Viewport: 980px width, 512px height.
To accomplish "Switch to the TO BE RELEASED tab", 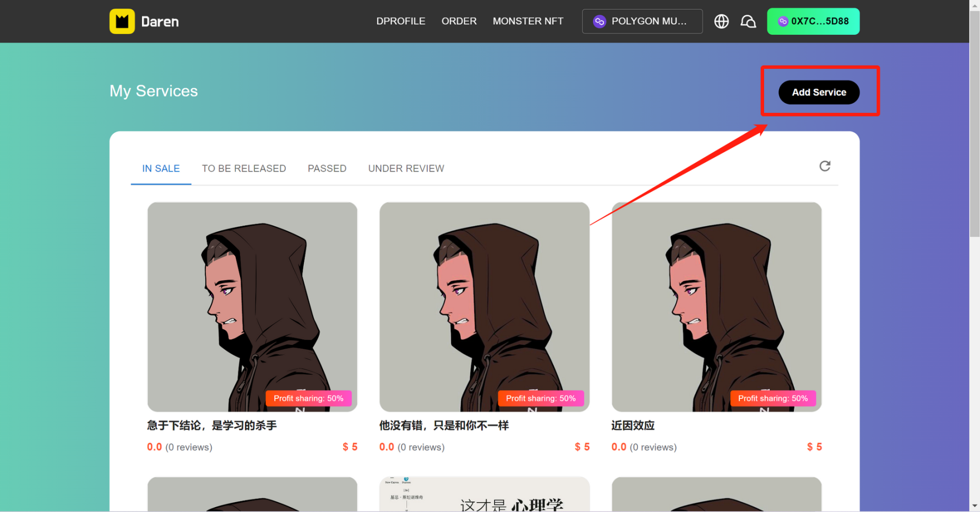I will pyautogui.click(x=243, y=169).
